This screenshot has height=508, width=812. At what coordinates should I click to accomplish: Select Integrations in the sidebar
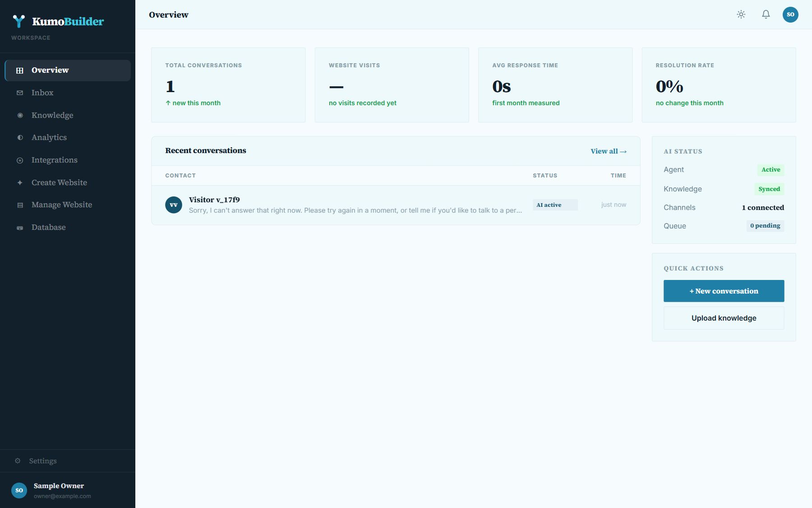(68, 160)
